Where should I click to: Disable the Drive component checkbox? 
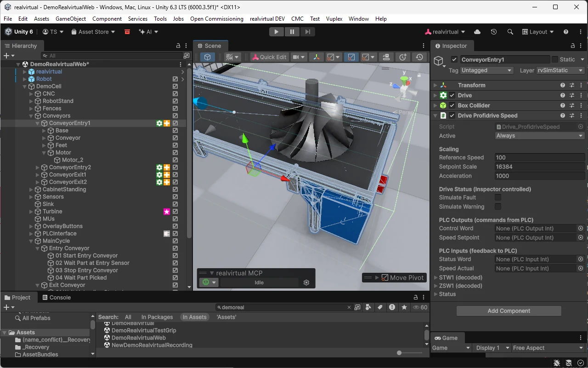click(452, 95)
